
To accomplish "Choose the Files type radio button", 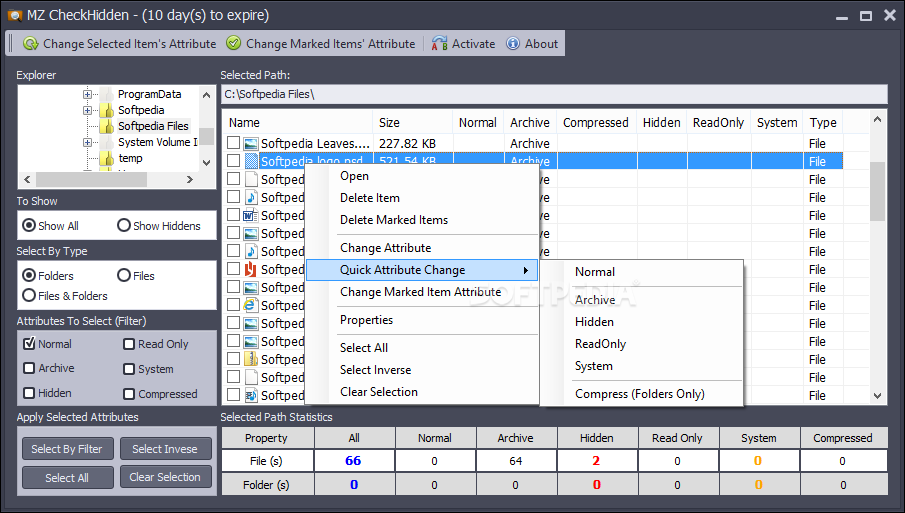I will pyautogui.click(x=124, y=275).
